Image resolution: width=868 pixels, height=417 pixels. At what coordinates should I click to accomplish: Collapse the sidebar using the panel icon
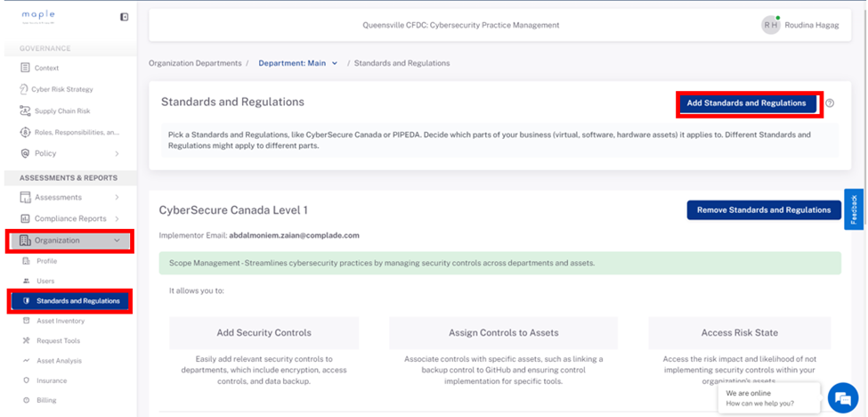[x=125, y=17]
